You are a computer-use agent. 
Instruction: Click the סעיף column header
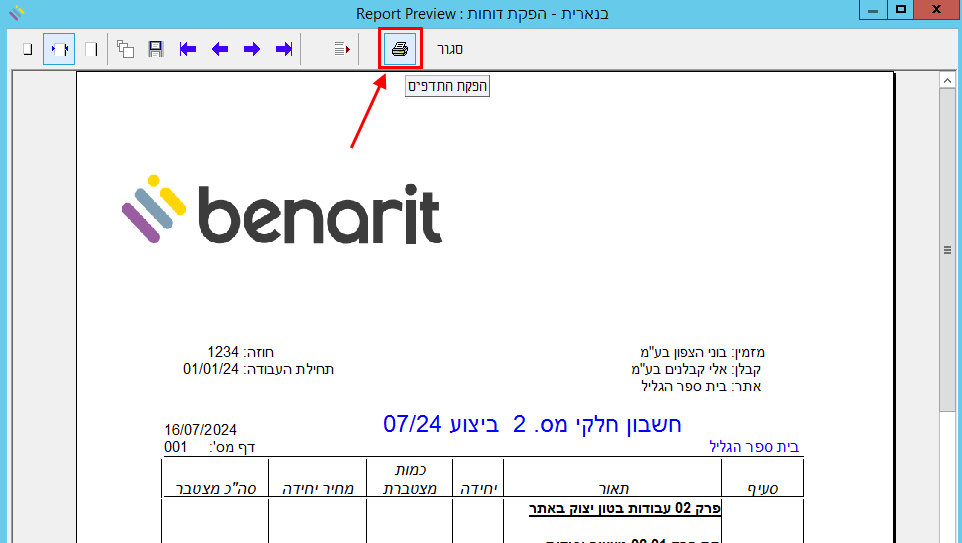[x=763, y=489]
